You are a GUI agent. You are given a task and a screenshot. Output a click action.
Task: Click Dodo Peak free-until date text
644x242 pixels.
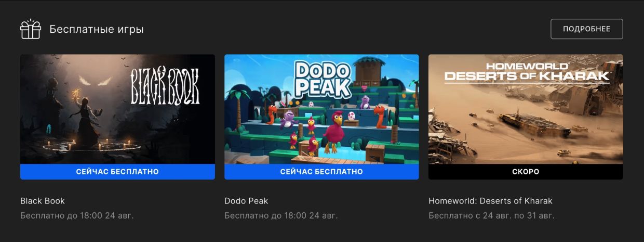click(281, 215)
